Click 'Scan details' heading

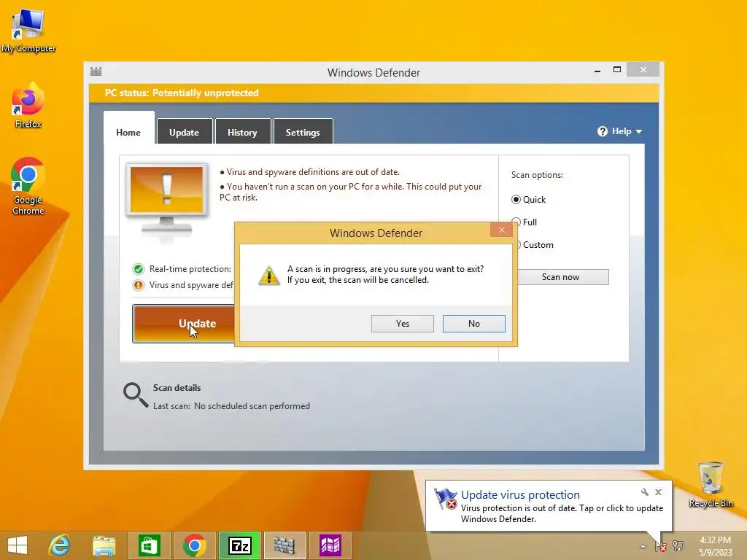(x=177, y=388)
